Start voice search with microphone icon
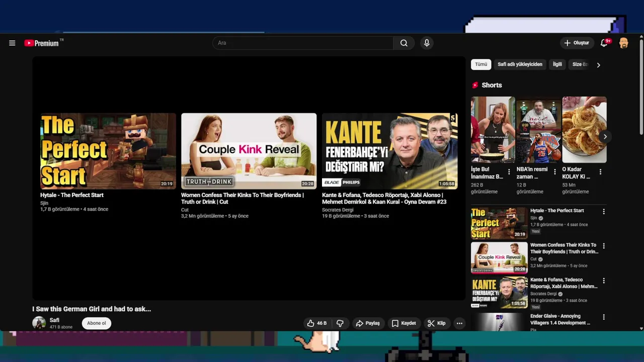 coord(427,43)
